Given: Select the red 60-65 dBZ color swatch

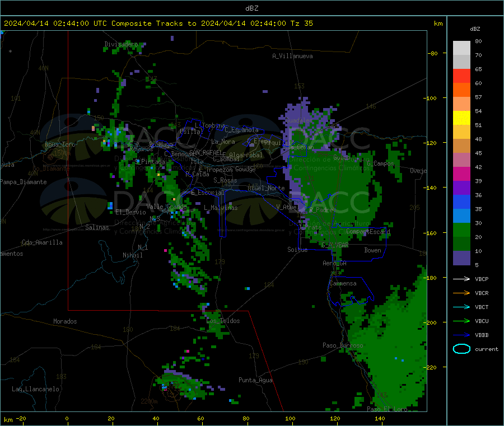Looking at the screenshot, I should point(461,76).
